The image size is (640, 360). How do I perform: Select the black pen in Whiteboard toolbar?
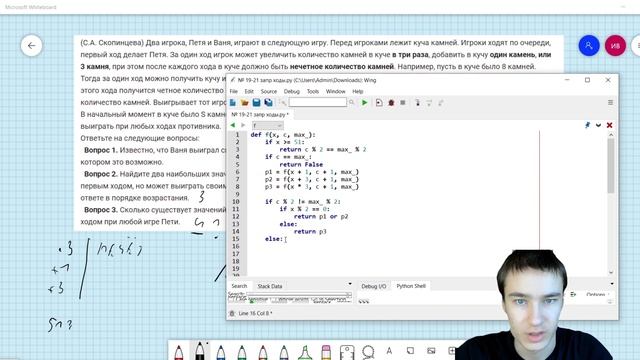200,351
